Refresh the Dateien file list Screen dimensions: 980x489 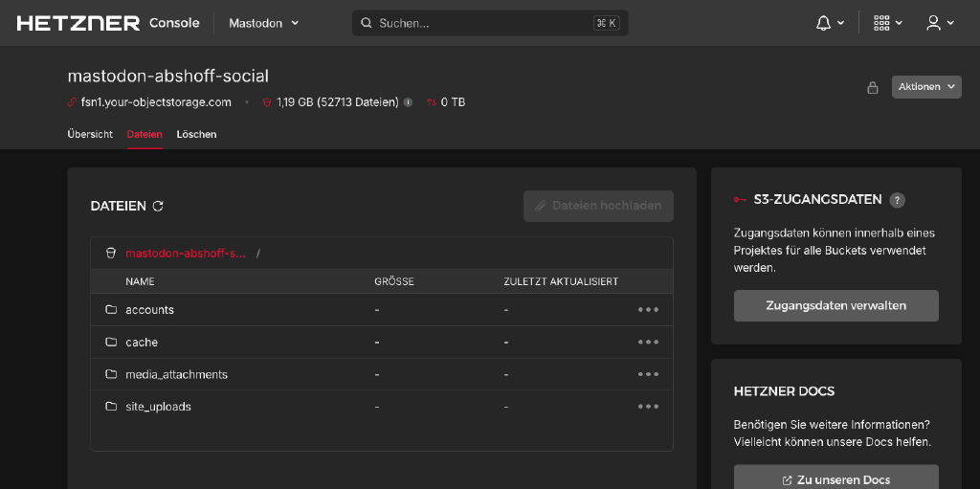(x=158, y=206)
